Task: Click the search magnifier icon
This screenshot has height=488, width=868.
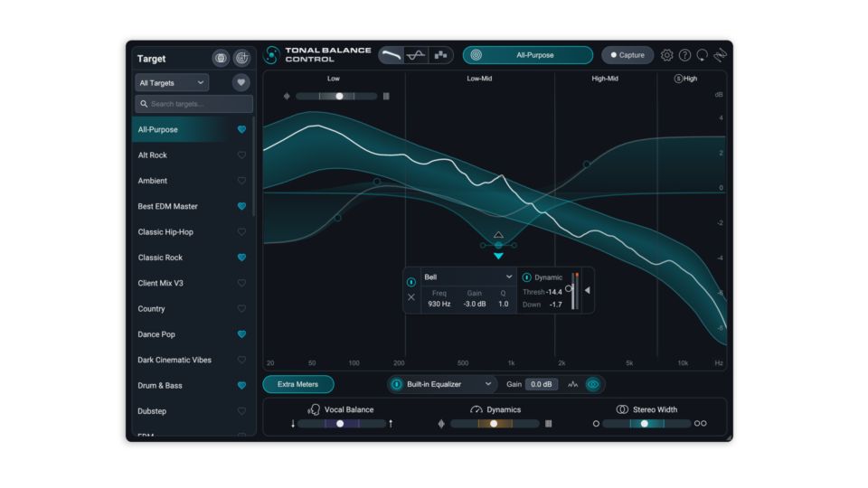Action: (x=144, y=104)
